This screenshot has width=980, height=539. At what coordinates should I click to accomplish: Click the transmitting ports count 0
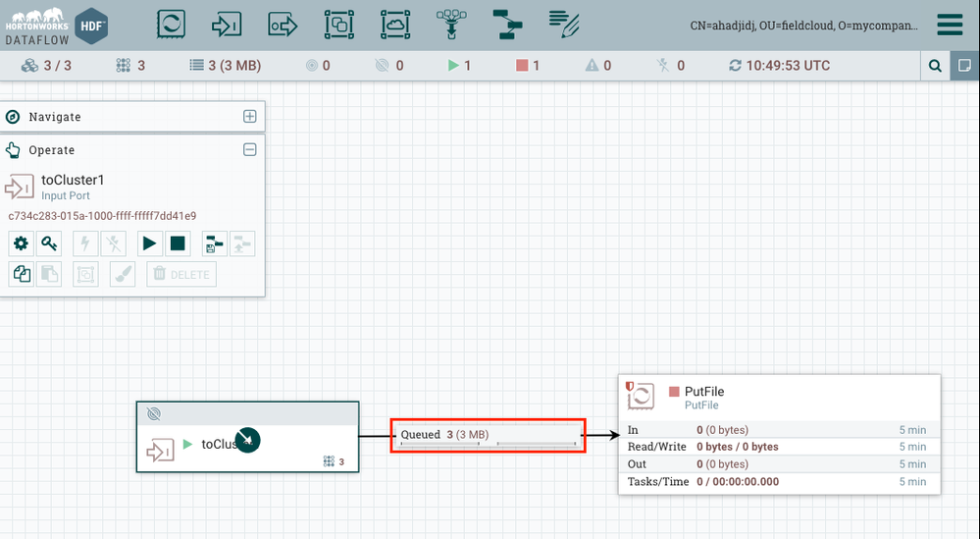(x=318, y=66)
